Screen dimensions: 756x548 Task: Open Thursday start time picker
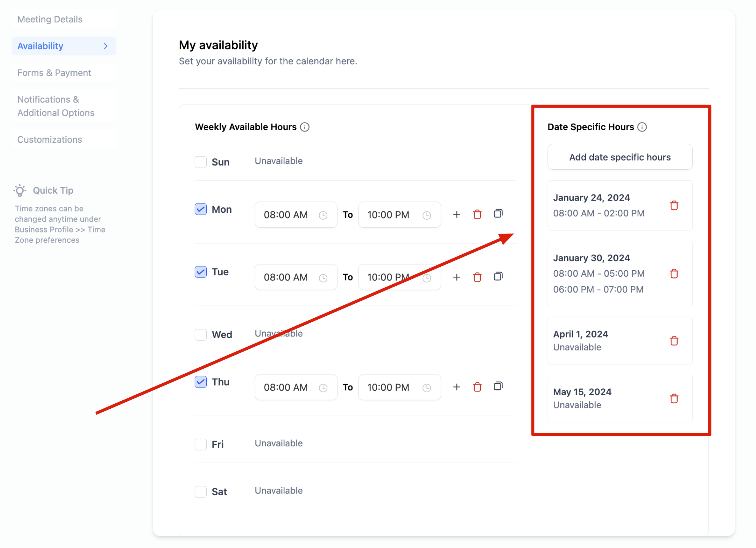(x=295, y=387)
